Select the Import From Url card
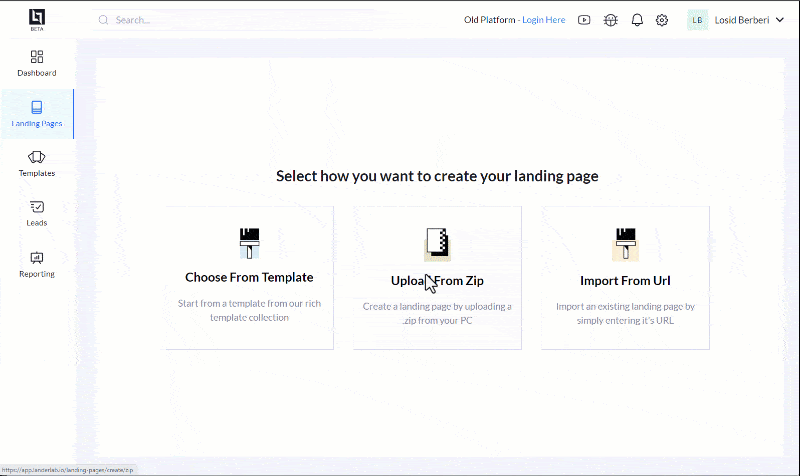 point(625,278)
